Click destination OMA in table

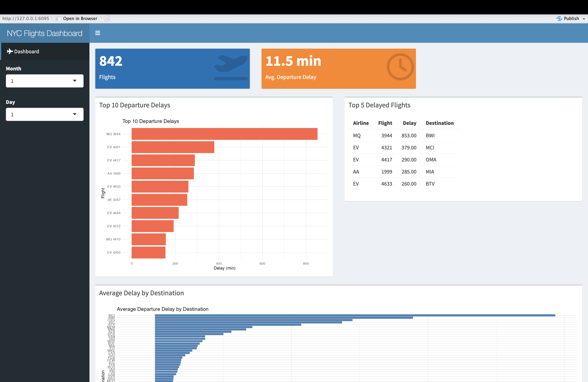point(431,160)
